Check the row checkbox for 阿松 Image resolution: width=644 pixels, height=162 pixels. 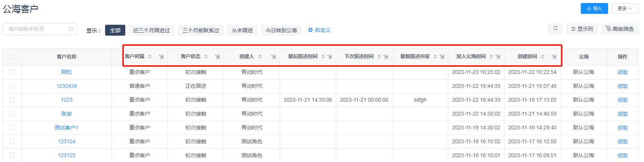(12, 72)
